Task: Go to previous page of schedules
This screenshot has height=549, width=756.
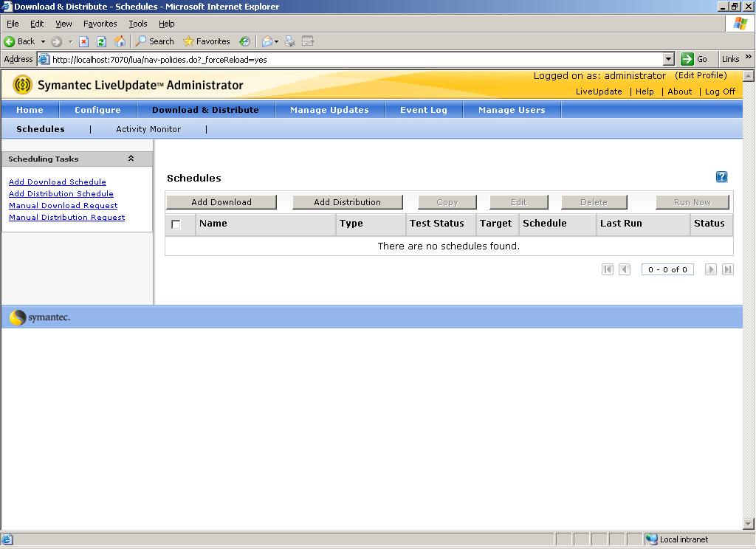Action: pyautogui.click(x=625, y=269)
